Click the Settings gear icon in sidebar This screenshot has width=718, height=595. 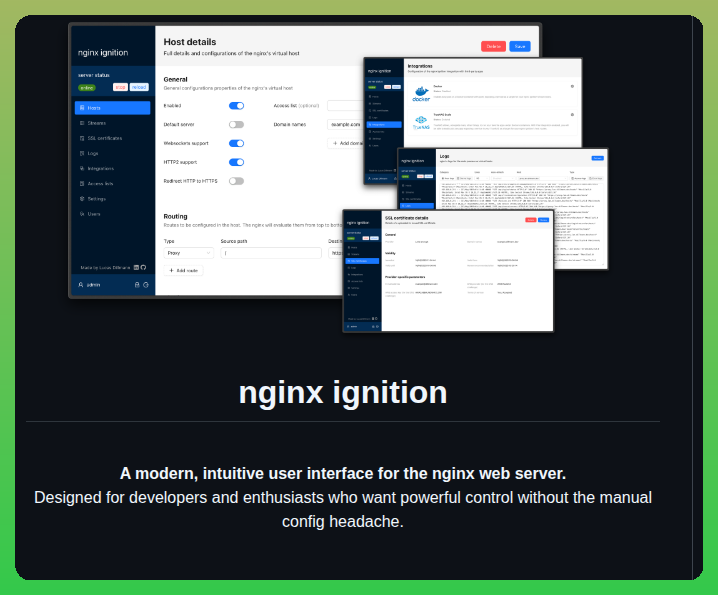82,199
